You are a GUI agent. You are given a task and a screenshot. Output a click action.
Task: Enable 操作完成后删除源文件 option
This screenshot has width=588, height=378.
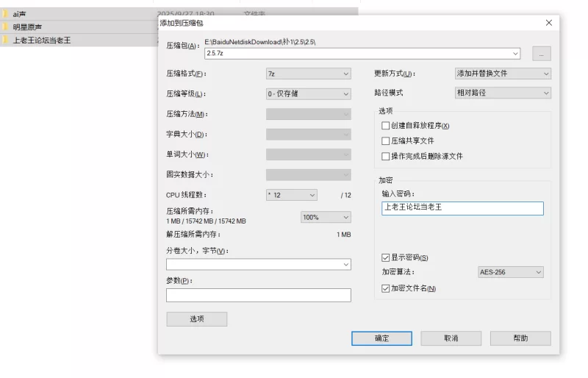click(x=386, y=156)
